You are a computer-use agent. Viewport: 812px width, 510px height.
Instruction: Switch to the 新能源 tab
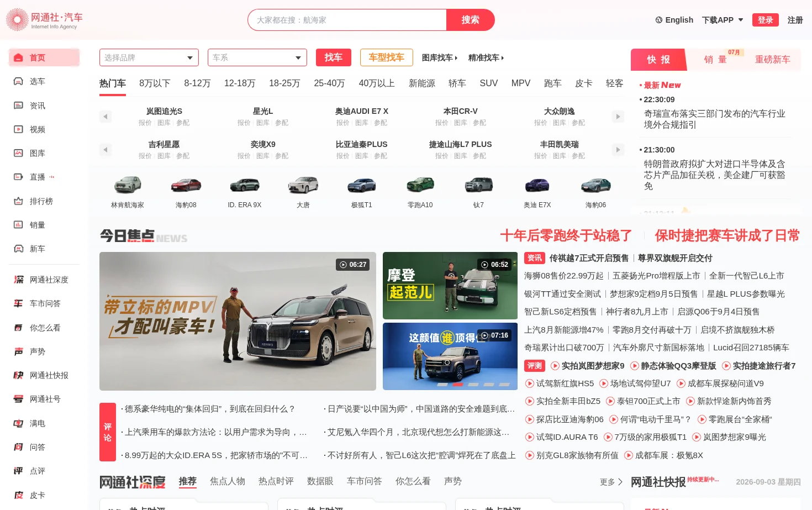coord(422,83)
